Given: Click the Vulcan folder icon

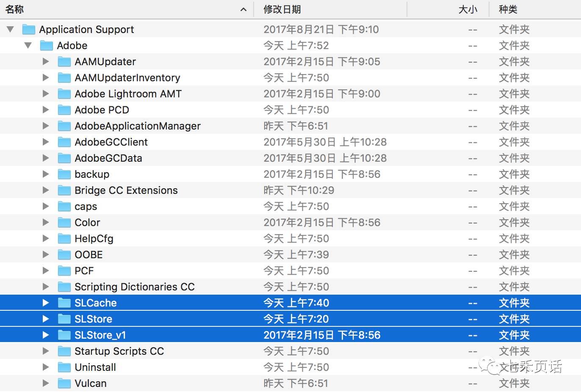Looking at the screenshot, I should (x=64, y=383).
